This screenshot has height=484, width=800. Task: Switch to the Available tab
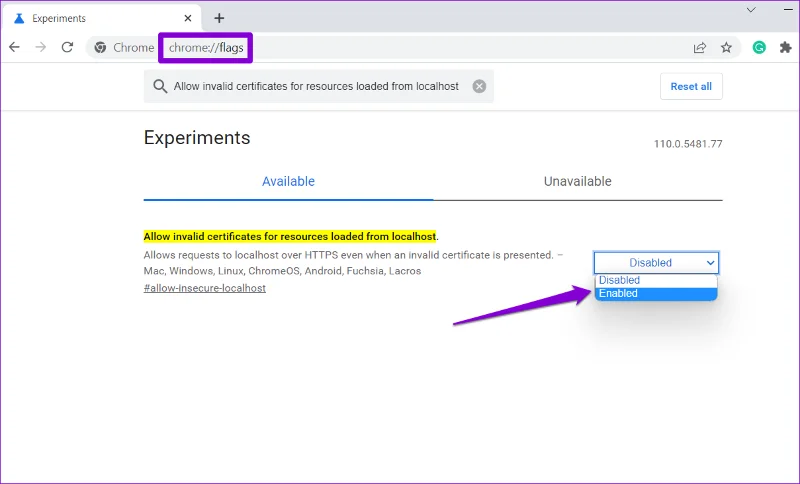coord(288,181)
